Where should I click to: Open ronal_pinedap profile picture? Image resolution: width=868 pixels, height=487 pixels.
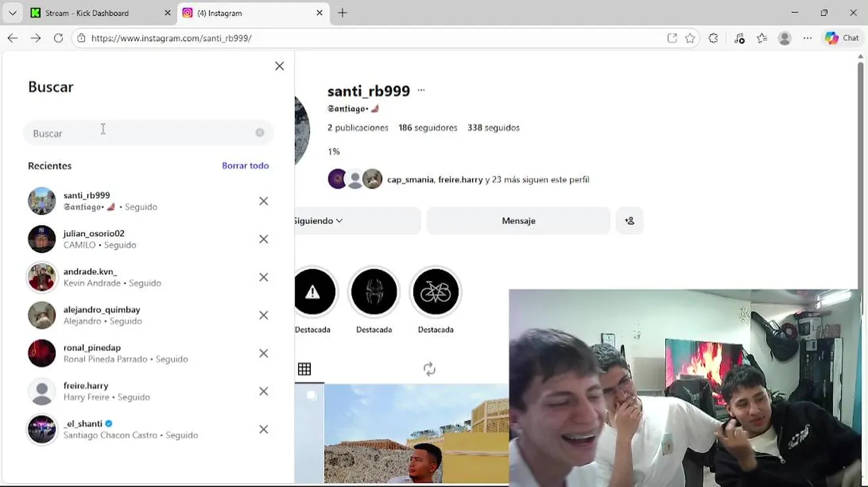point(42,353)
